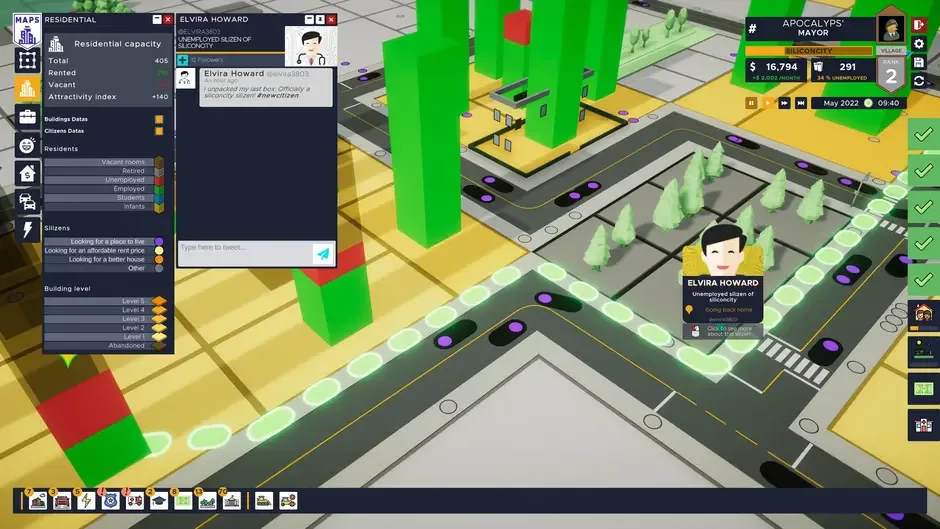
Task: Select the bulldozer tool
Action: click(264, 501)
